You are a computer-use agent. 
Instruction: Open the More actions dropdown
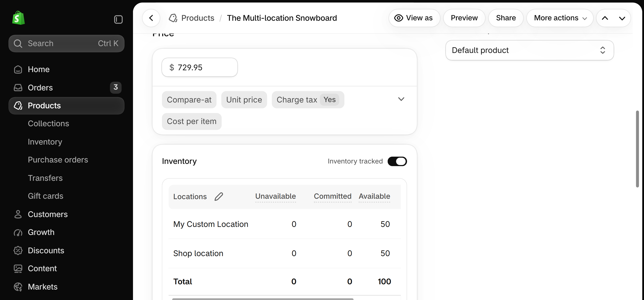(x=560, y=18)
